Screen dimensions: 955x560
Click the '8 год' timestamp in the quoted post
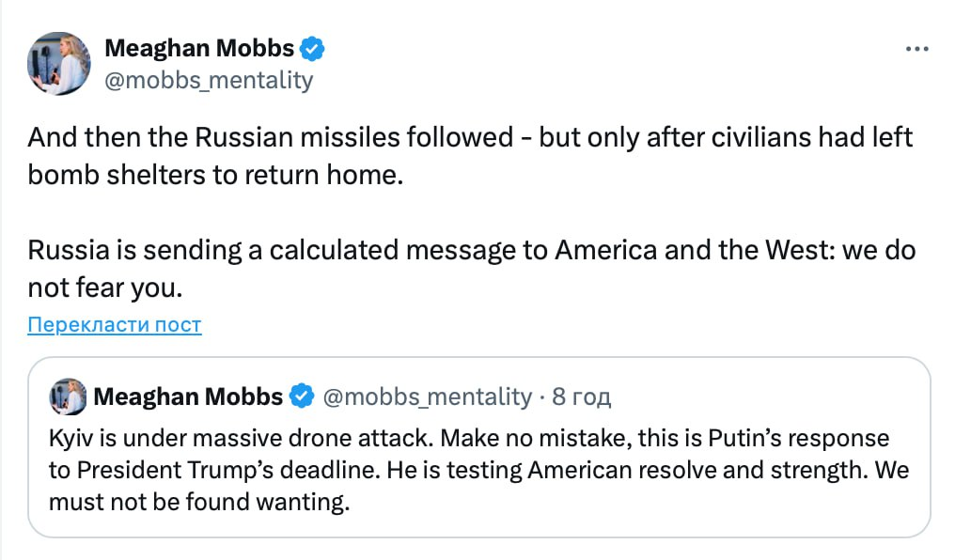pyautogui.click(x=581, y=397)
